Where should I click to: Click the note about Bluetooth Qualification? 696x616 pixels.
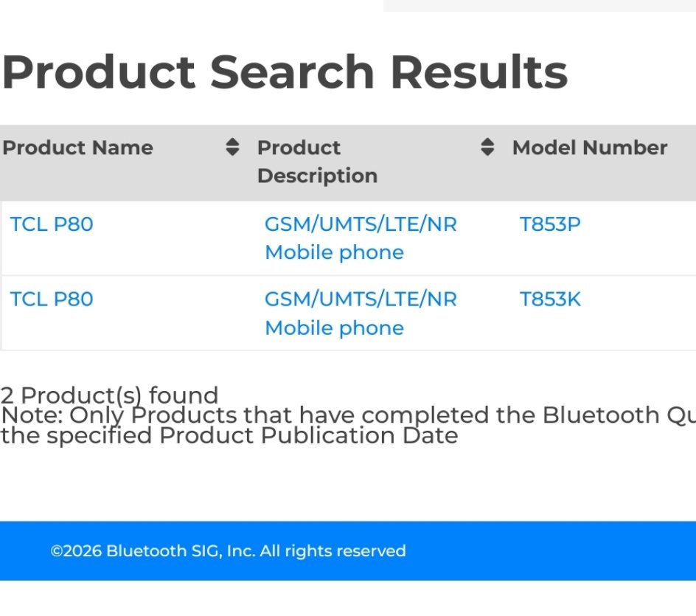[348, 415]
